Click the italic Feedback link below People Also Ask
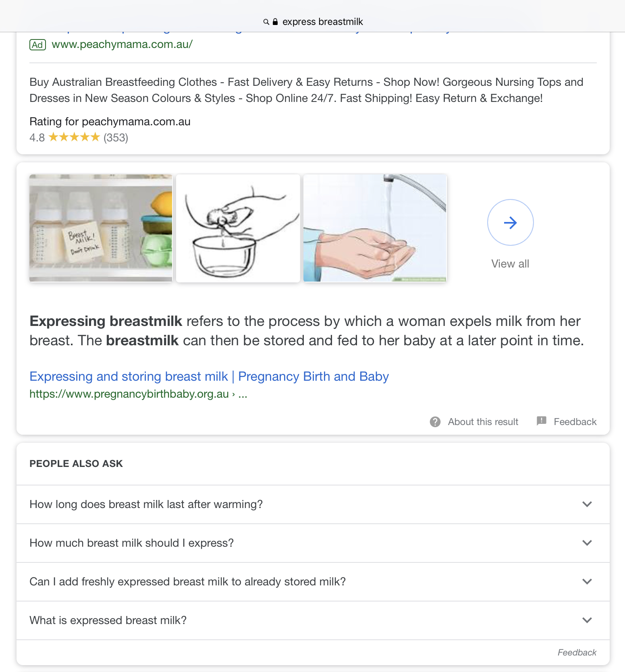The image size is (625, 672). click(x=577, y=653)
